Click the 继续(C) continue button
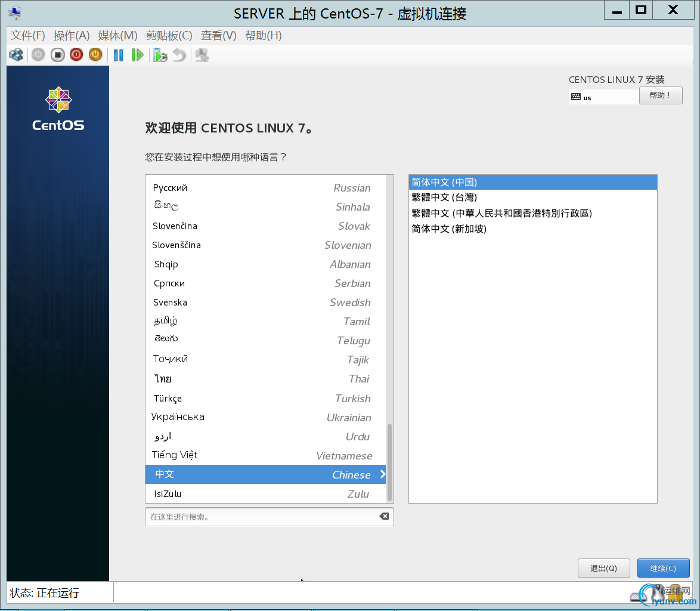 (x=663, y=568)
